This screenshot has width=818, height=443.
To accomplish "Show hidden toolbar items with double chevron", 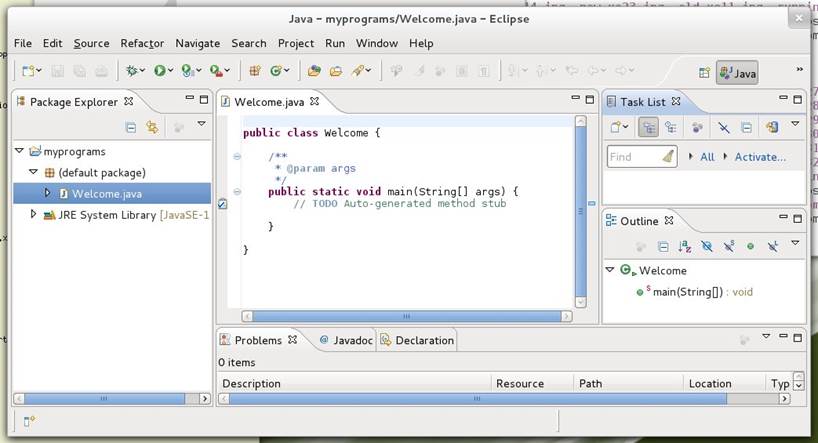I will pyautogui.click(x=799, y=69).
